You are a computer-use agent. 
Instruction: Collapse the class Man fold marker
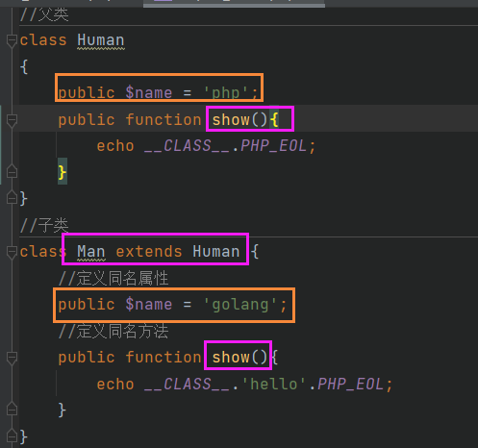click(x=12, y=252)
